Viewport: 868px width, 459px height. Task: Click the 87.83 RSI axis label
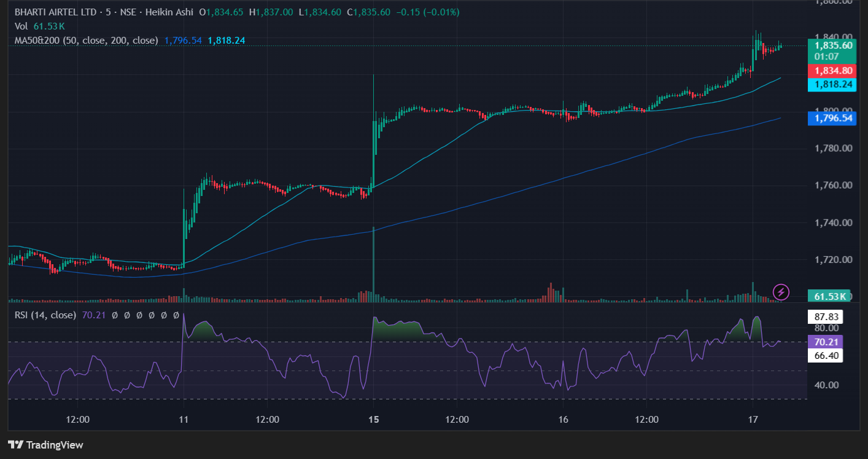point(826,317)
